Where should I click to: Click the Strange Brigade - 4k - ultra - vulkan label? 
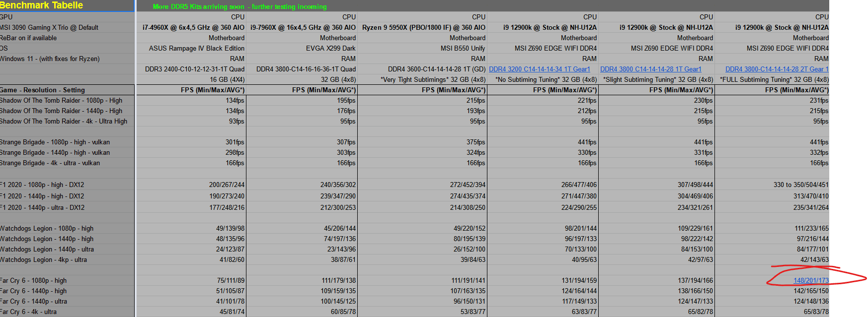click(x=50, y=163)
